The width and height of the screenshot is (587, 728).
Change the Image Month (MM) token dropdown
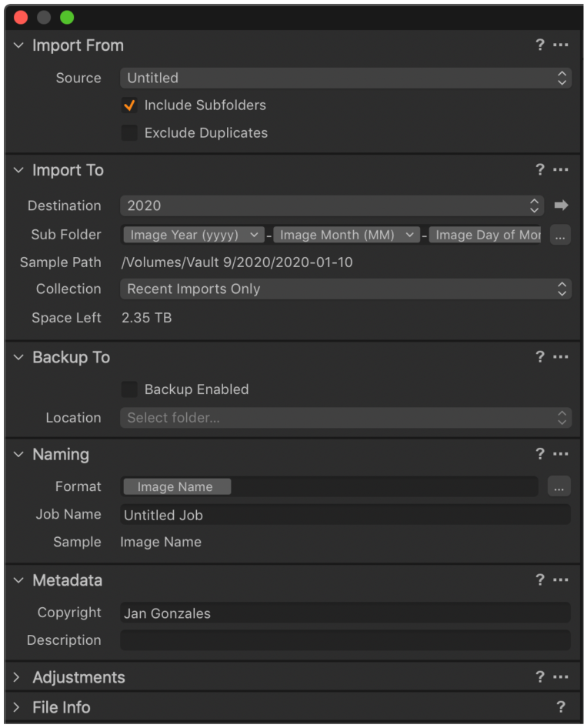point(345,235)
